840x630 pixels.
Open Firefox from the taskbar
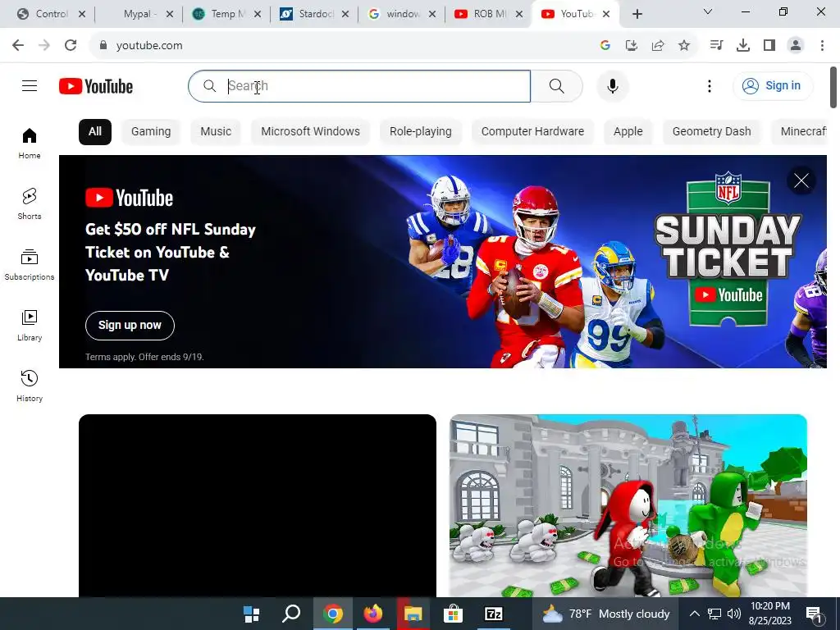pos(373,614)
